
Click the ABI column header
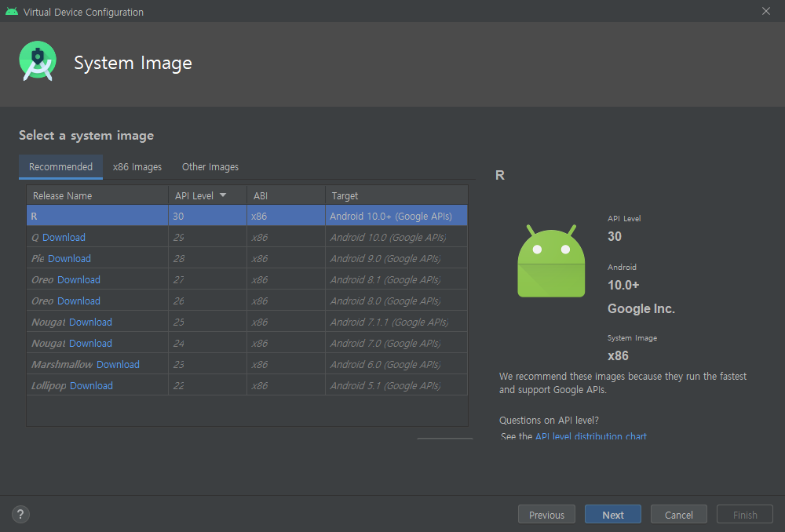[286, 195]
